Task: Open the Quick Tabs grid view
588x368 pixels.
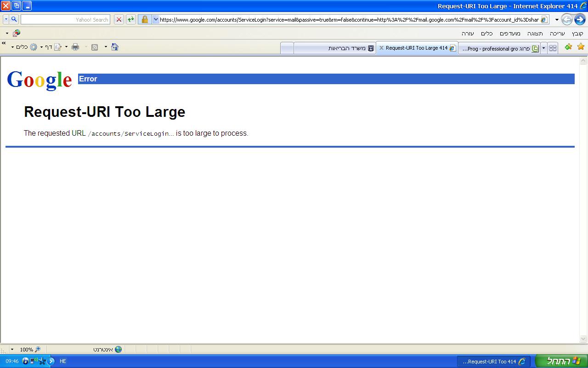Action: [x=553, y=48]
